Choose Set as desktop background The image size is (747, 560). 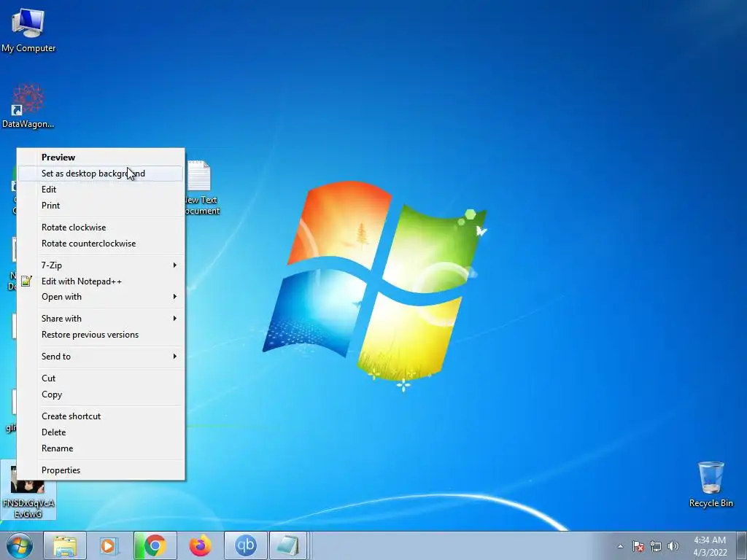101,174
